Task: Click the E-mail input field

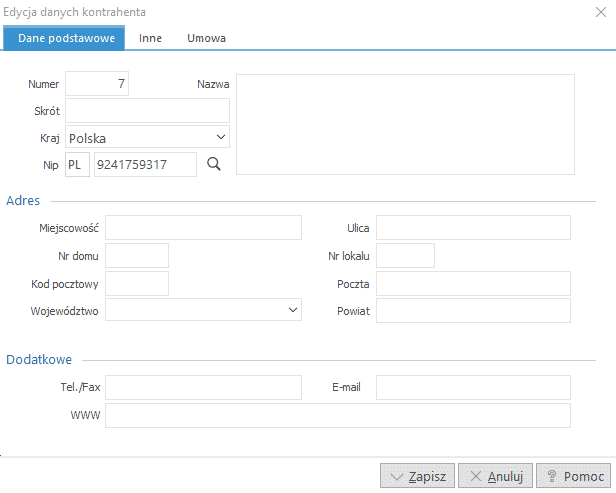Action: [x=473, y=387]
